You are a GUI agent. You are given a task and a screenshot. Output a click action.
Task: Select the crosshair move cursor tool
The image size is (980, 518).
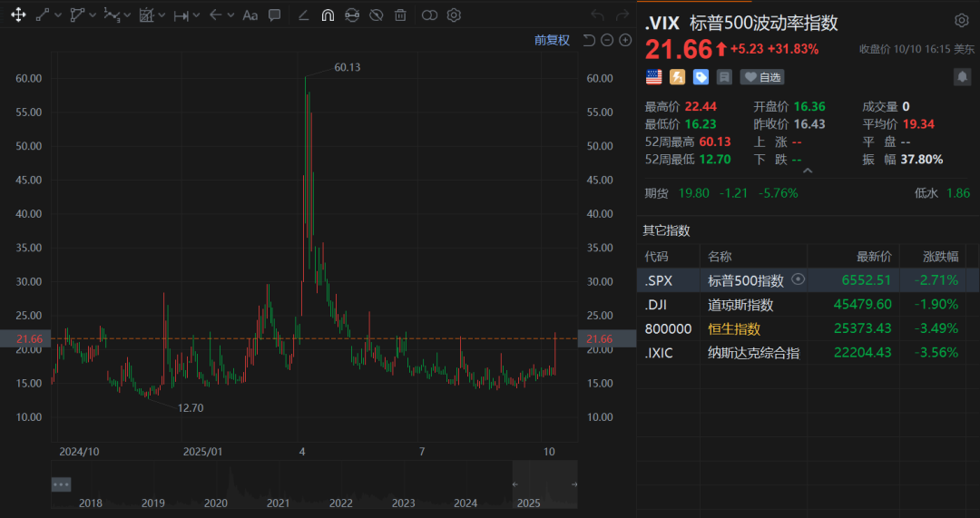(x=18, y=15)
